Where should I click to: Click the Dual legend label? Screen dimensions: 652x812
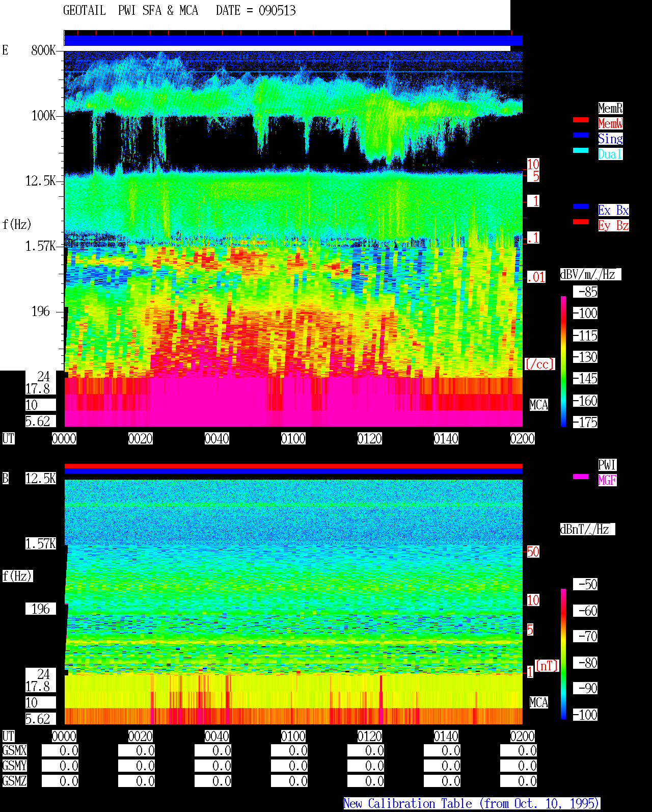610,154
